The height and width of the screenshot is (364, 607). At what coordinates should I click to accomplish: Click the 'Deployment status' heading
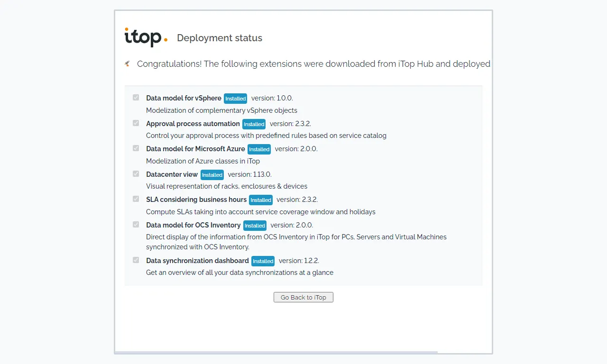220,38
